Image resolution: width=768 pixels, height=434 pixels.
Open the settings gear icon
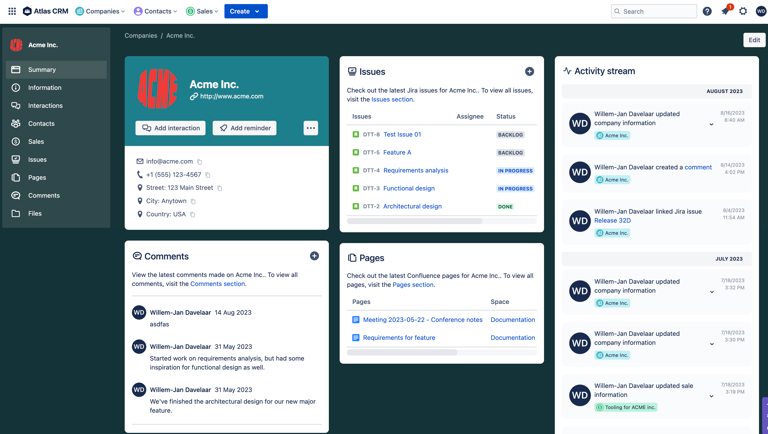(743, 12)
